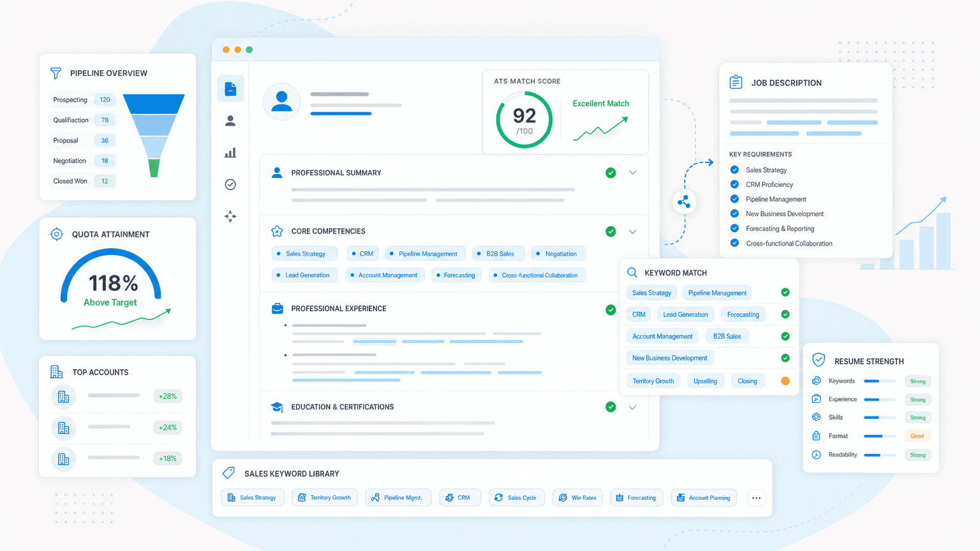The image size is (980, 551).
Task: Toggle the green check on New Business Development row
Action: [x=785, y=358]
